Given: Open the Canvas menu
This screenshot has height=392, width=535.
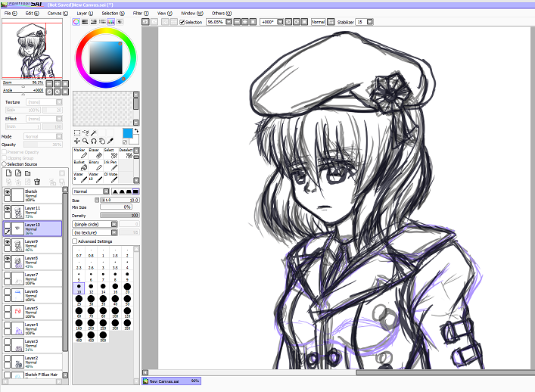Looking at the screenshot, I should click(x=55, y=13).
